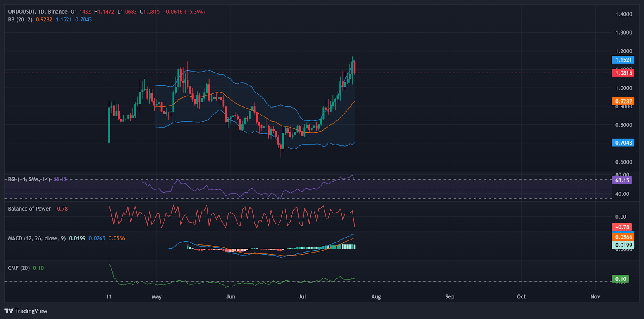Viewport: 644px width, 319px height.
Task: Click the −0.78 value beside Balance of Power label
Action: 61,209
